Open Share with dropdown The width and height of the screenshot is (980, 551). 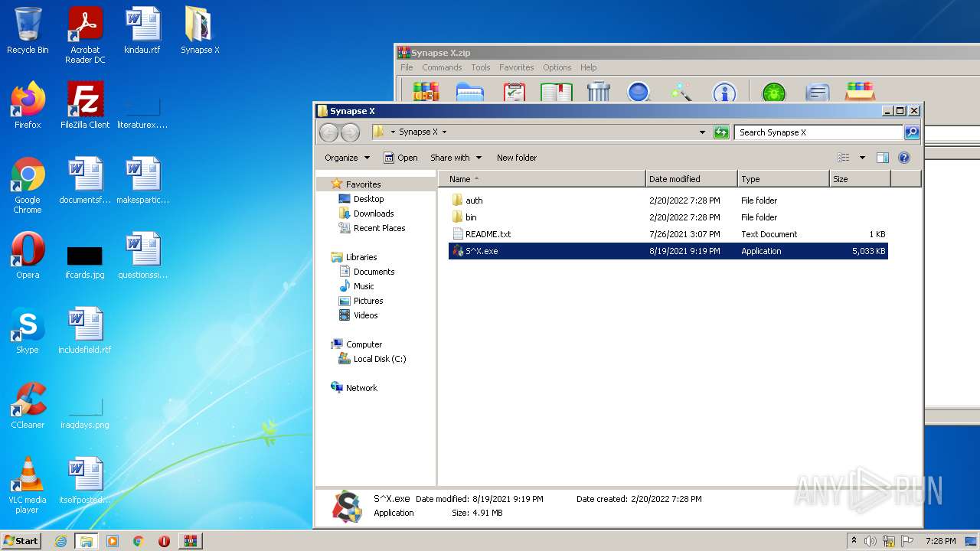(x=456, y=158)
